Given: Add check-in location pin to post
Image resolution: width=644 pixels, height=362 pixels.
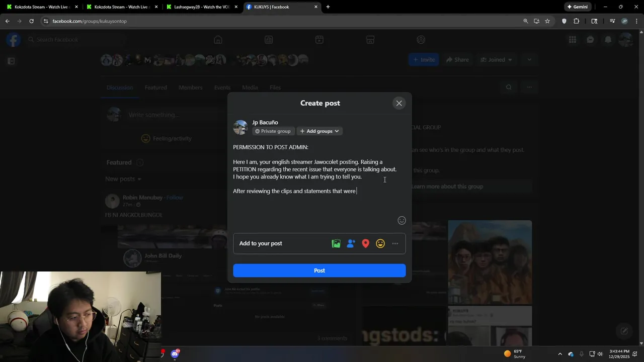Looking at the screenshot, I should pyautogui.click(x=366, y=243).
